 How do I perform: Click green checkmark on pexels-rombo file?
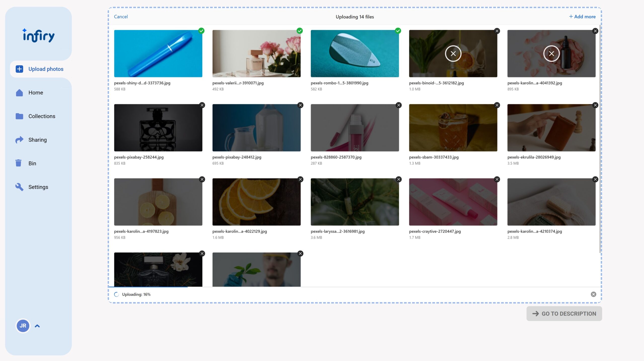click(x=398, y=31)
